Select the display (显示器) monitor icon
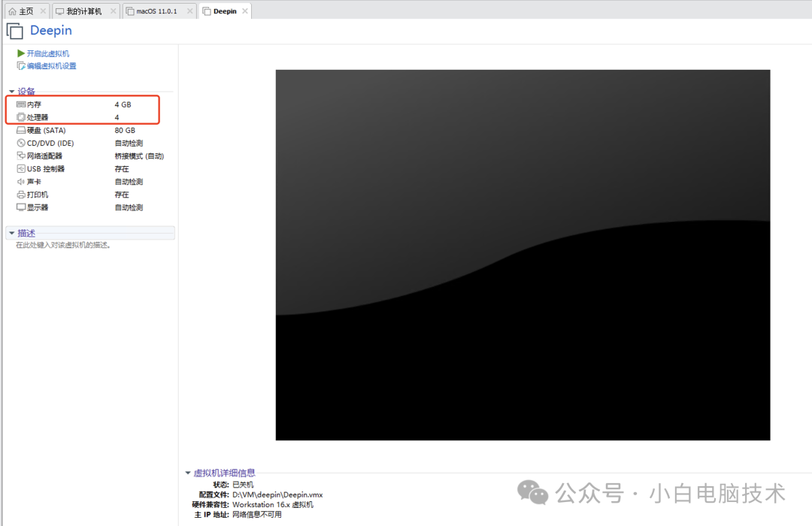The image size is (812, 526). (x=21, y=207)
